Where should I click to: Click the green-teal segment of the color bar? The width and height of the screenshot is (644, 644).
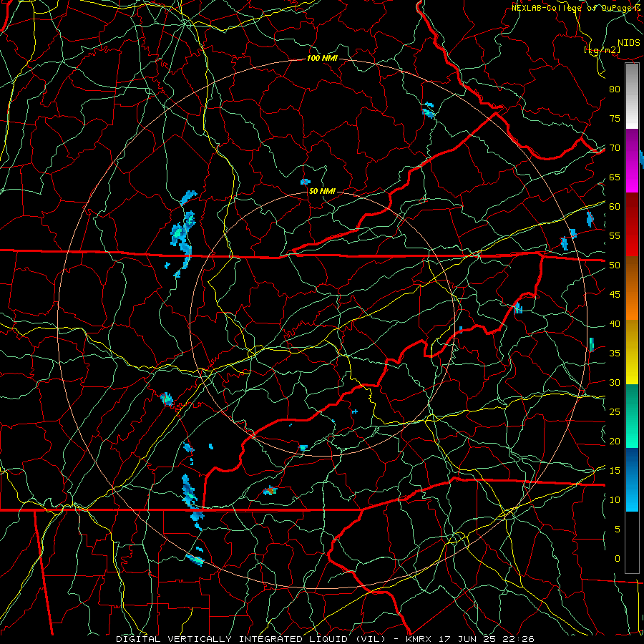point(632,416)
